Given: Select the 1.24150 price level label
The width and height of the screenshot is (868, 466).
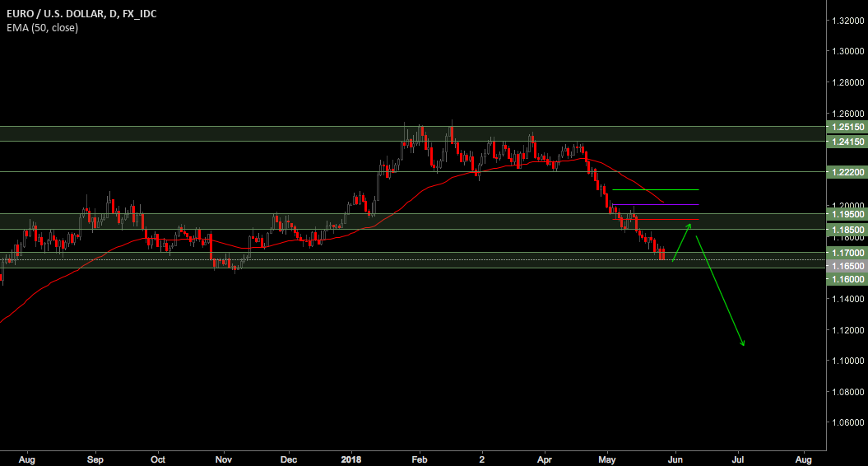Looking at the screenshot, I should pos(847,142).
